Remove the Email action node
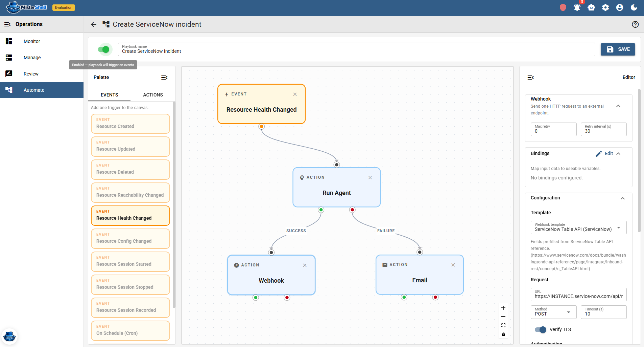Viewport: 644px width, 347px height. (x=453, y=265)
